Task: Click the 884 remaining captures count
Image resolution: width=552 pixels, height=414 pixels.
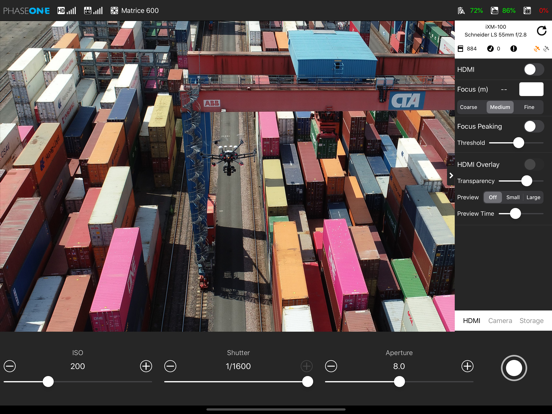Action: tap(471, 49)
